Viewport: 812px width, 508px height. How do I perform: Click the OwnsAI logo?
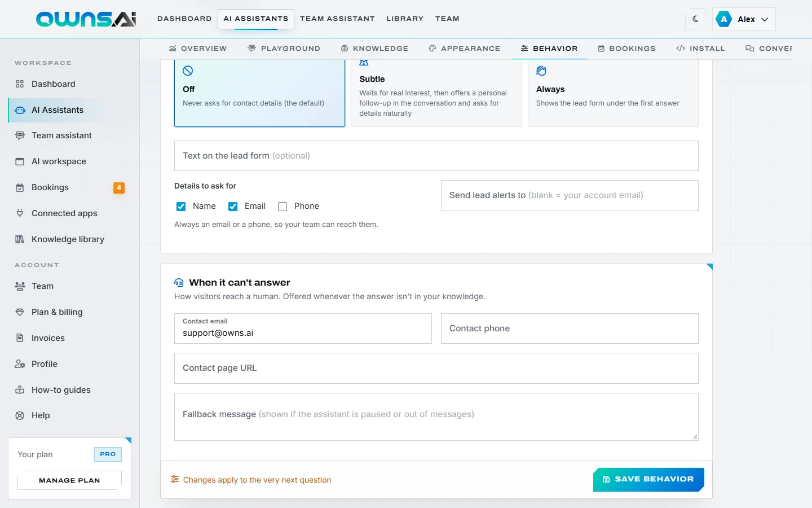[86, 19]
